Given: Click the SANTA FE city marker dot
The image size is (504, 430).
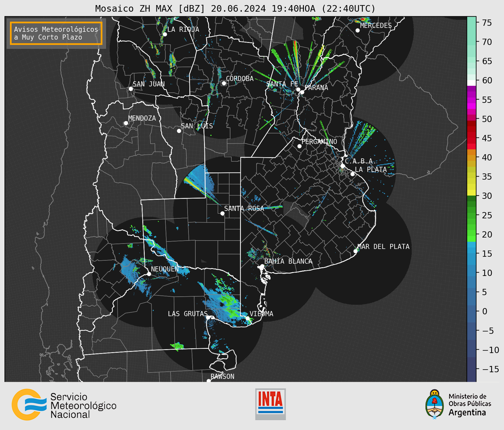Looking at the screenshot, I should [298, 89].
